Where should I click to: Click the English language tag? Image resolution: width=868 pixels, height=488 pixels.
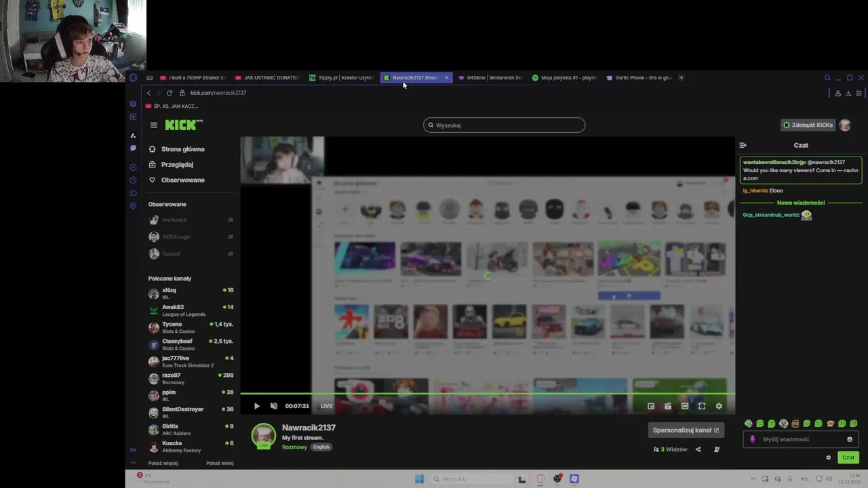[321, 447]
